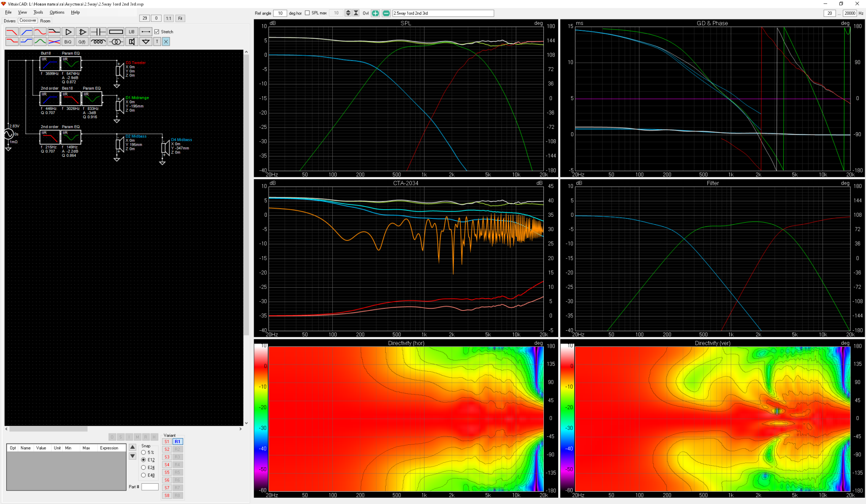The image size is (866, 504).
Task: Add a transformer component
Action: click(x=116, y=41)
